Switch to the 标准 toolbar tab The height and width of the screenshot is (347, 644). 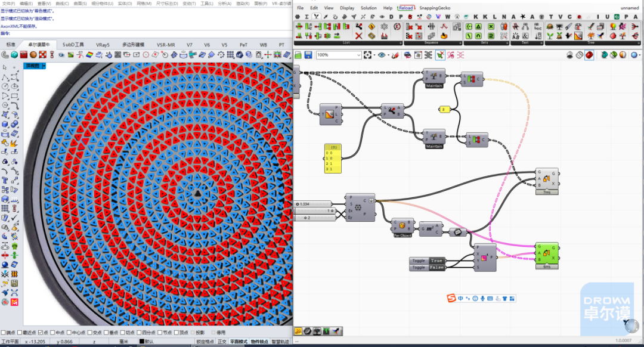click(11, 44)
